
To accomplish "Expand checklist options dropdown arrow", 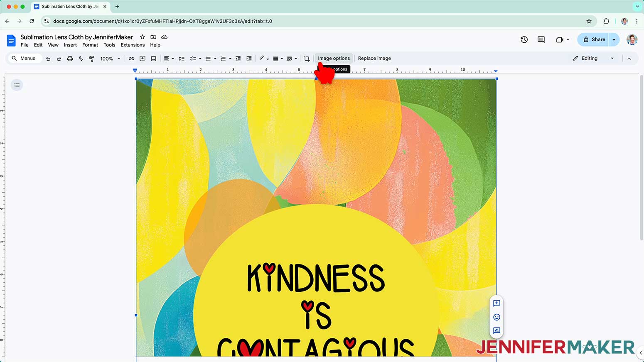I will (200, 59).
